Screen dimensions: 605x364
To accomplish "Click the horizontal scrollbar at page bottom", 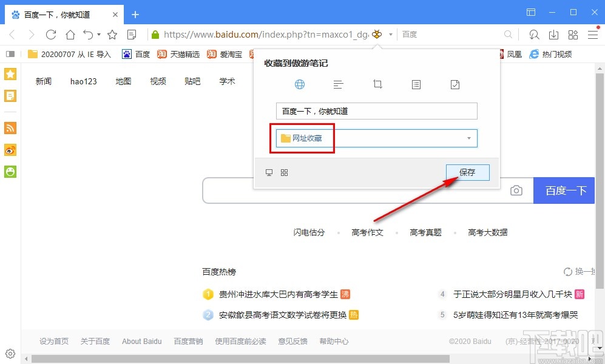I will 240,359.
